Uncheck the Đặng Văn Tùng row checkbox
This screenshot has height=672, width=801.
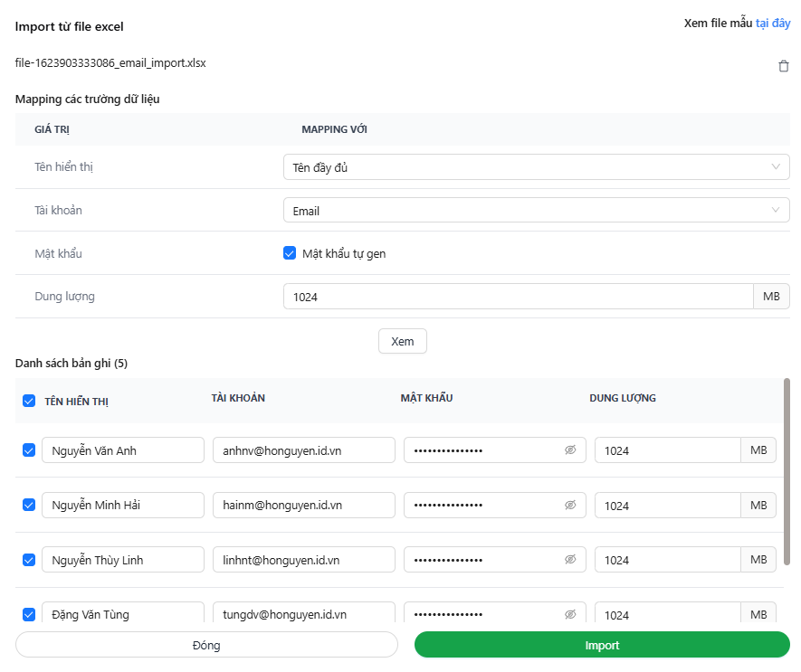click(29, 614)
